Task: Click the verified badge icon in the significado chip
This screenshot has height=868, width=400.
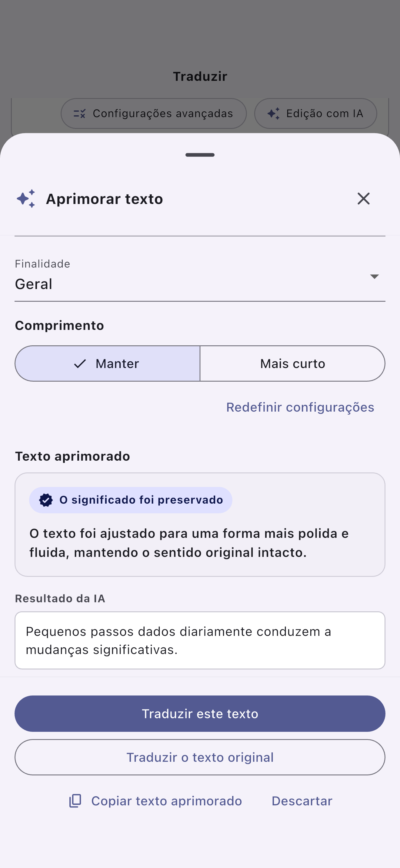Action: (46, 500)
